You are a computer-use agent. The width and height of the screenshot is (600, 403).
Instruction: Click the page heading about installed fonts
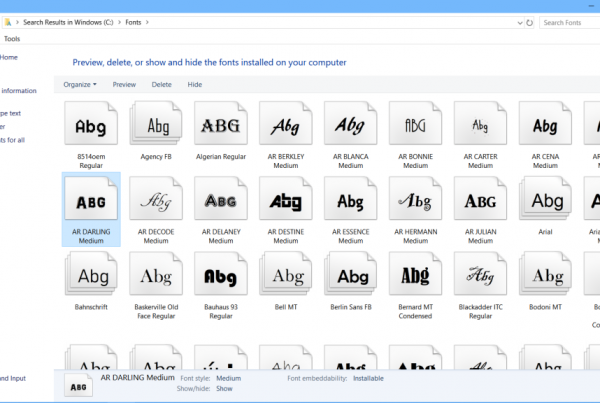(x=209, y=62)
